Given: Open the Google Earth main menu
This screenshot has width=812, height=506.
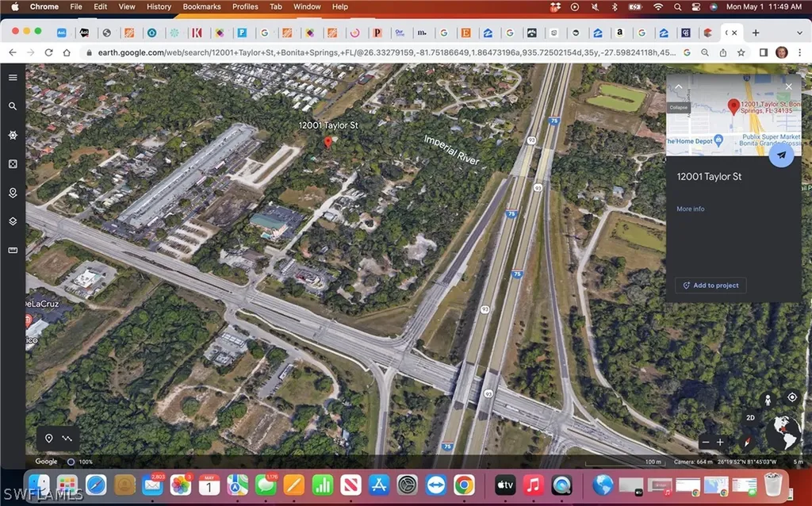Looking at the screenshot, I should pyautogui.click(x=13, y=77).
